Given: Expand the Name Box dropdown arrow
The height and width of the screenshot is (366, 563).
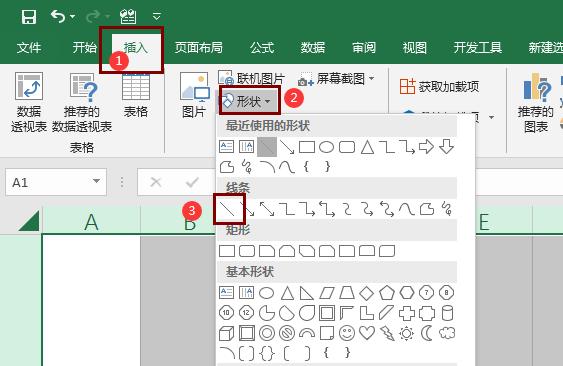Looking at the screenshot, I should point(96,181).
